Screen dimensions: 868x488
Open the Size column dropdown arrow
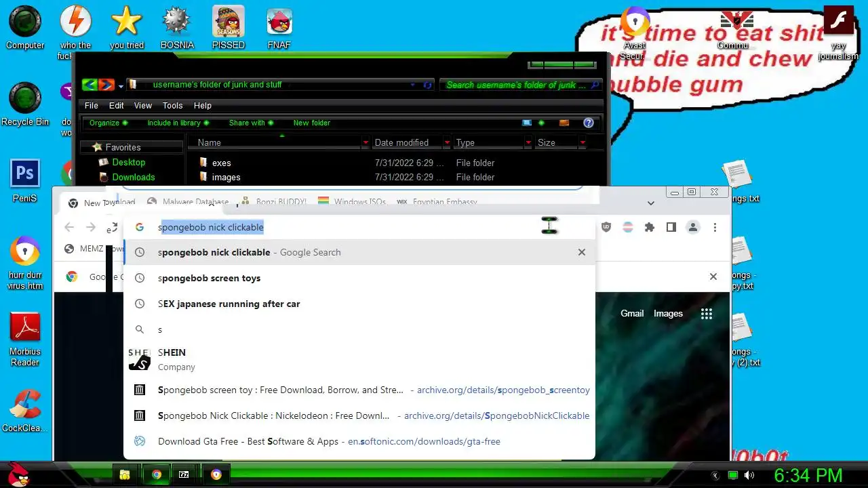click(x=583, y=142)
